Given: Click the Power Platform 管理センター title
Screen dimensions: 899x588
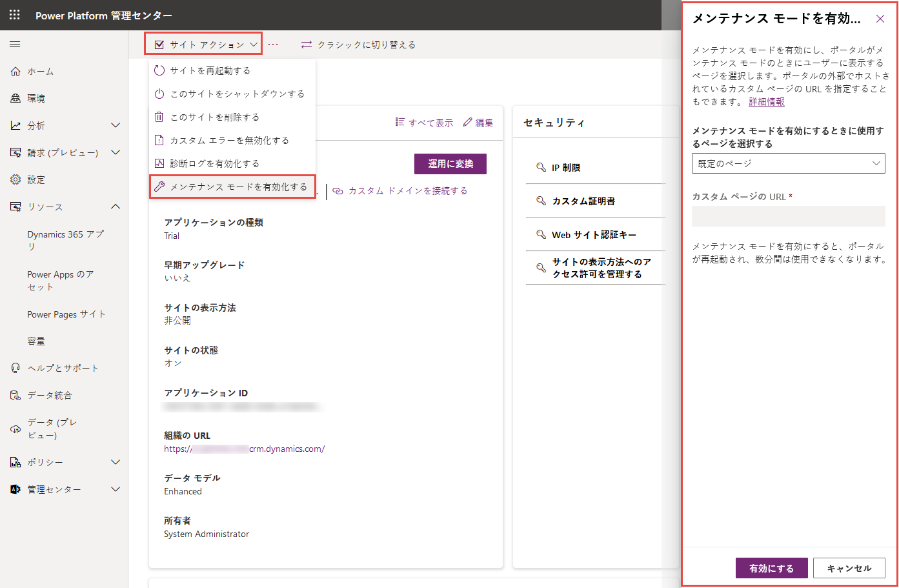Looking at the screenshot, I should tap(104, 15).
